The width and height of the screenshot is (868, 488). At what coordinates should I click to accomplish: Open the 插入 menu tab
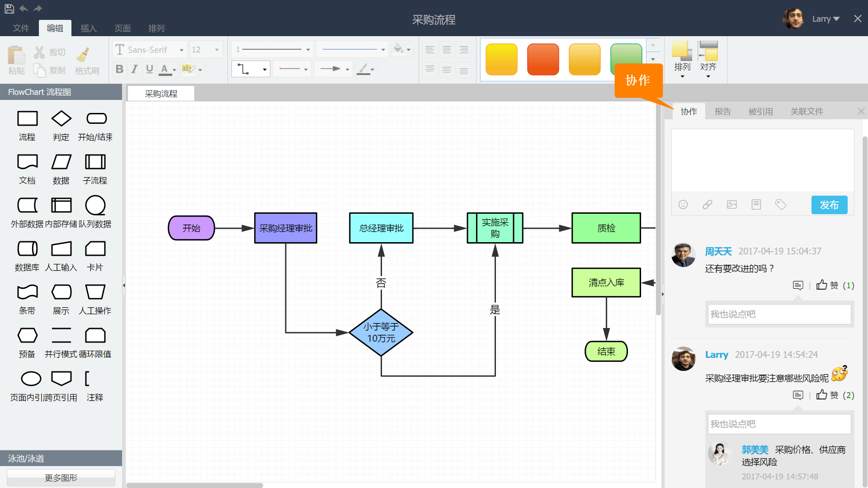pos(88,28)
